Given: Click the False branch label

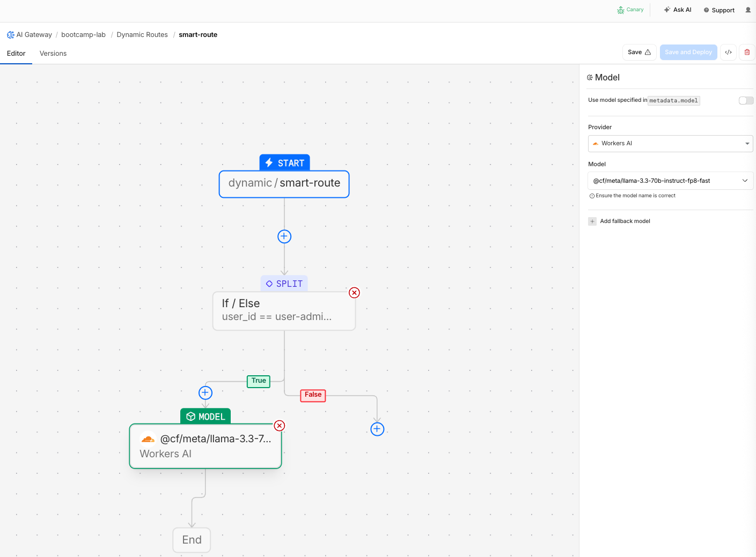Looking at the screenshot, I should tap(313, 395).
